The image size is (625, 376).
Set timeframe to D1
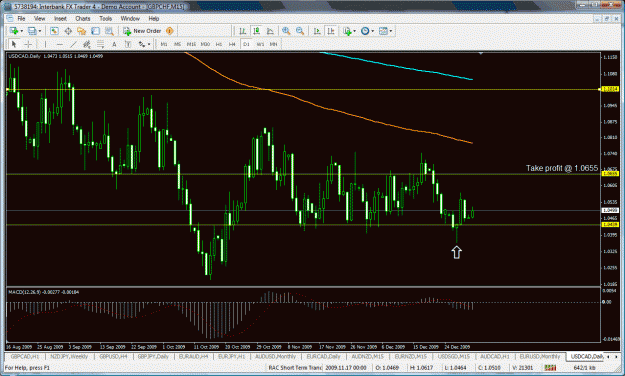click(x=246, y=44)
